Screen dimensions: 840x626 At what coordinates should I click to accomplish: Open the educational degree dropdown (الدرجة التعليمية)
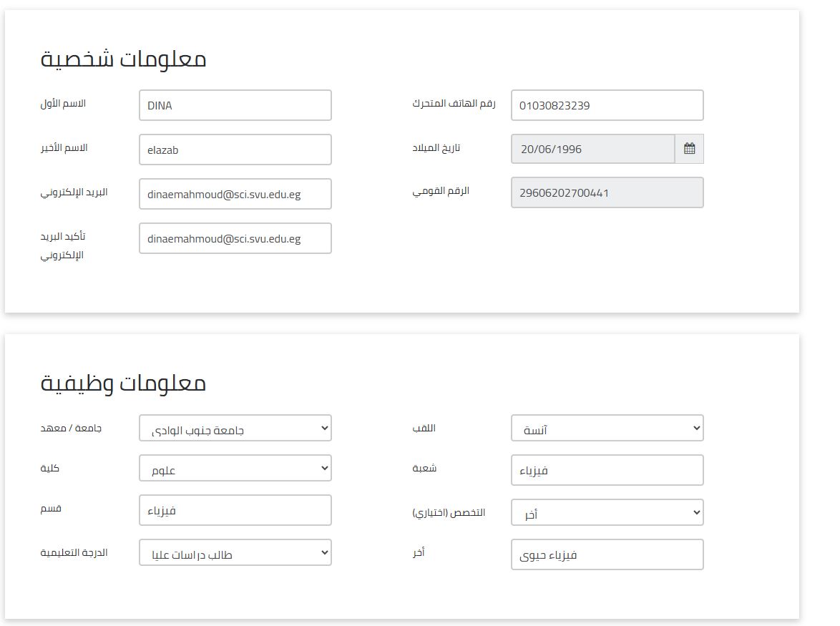click(235, 553)
